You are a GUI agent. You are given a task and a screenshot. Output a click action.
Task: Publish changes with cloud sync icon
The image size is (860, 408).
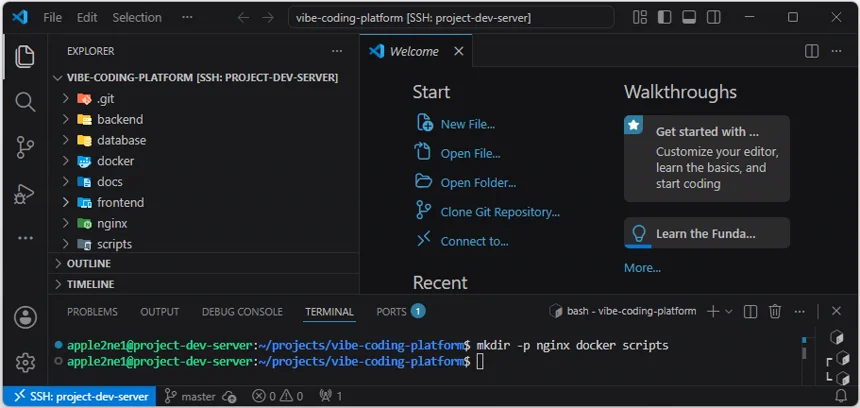click(229, 396)
